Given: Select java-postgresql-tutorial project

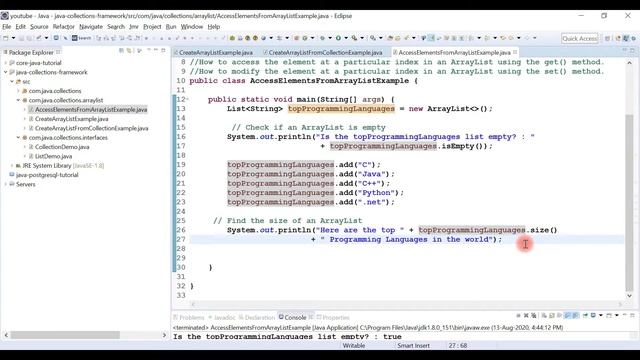Looking at the screenshot, I should (x=47, y=175).
